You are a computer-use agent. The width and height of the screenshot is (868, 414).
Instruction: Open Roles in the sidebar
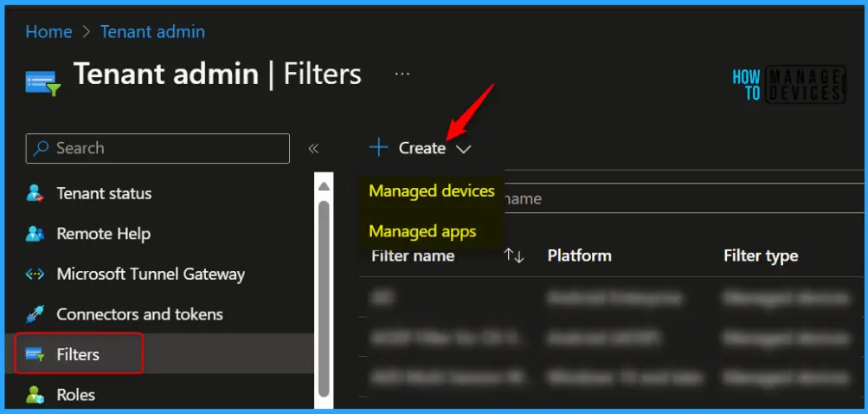tap(76, 395)
